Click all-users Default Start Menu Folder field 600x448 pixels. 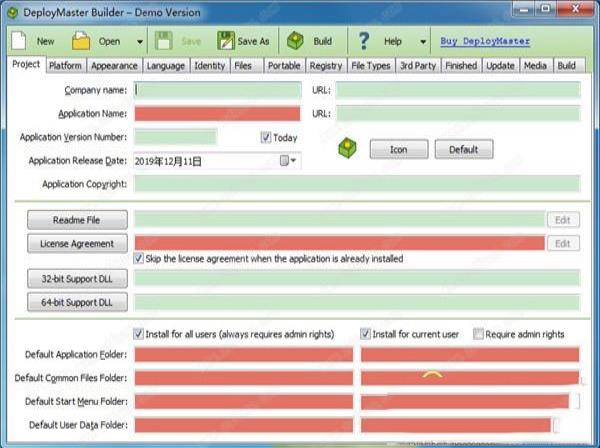(244, 401)
